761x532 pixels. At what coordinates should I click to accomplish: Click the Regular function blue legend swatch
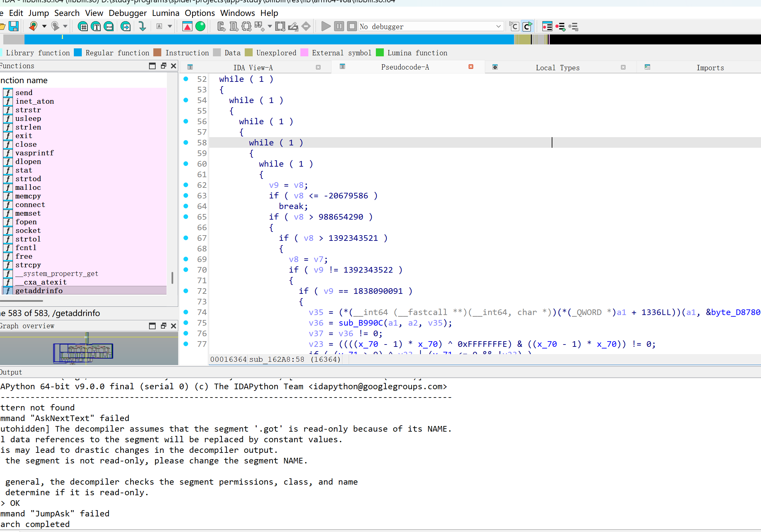pyautogui.click(x=78, y=52)
